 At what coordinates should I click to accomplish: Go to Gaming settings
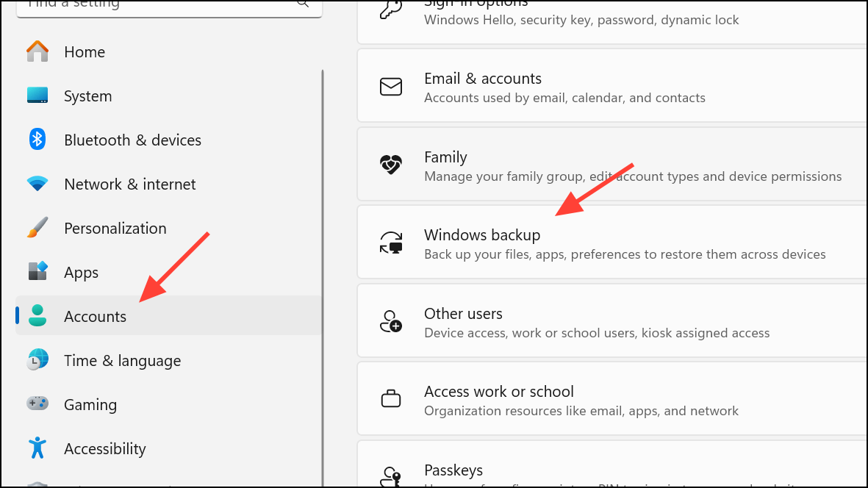click(169, 404)
